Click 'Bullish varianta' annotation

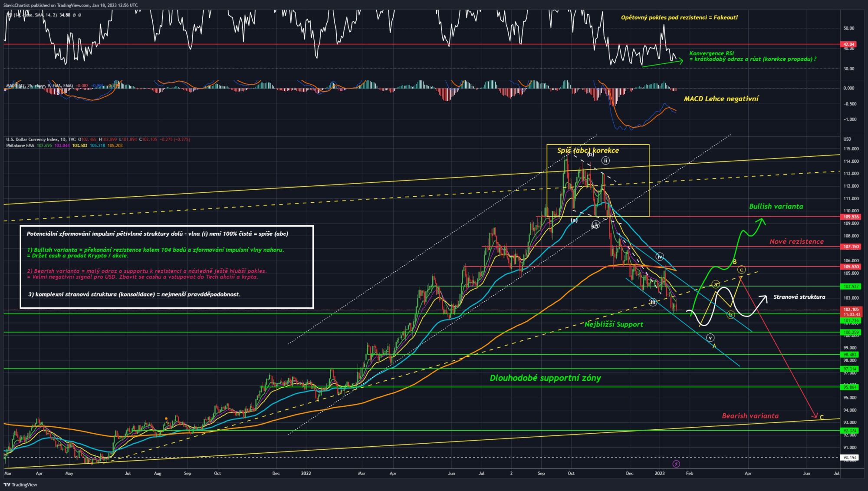point(776,206)
